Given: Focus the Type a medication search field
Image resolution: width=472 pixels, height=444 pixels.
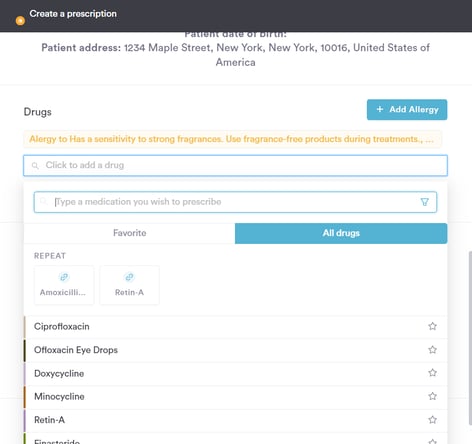Looking at the screenshot, I should [x=235, y=202].
